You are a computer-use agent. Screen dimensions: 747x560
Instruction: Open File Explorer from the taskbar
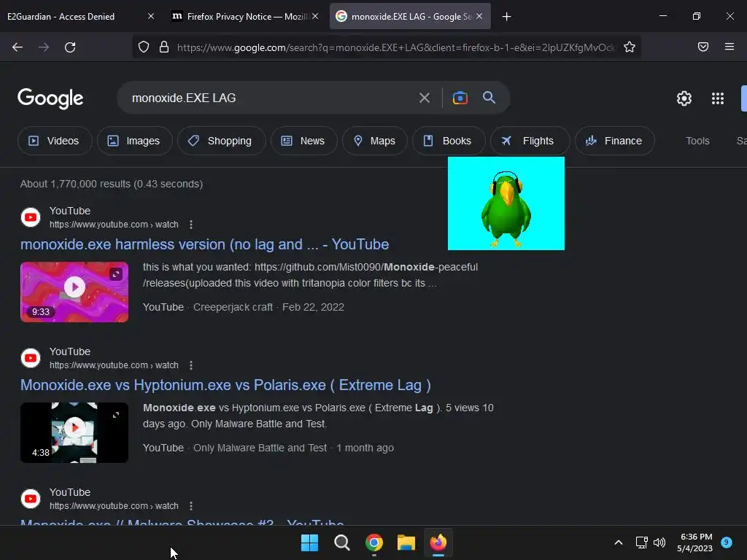(406, 542)
